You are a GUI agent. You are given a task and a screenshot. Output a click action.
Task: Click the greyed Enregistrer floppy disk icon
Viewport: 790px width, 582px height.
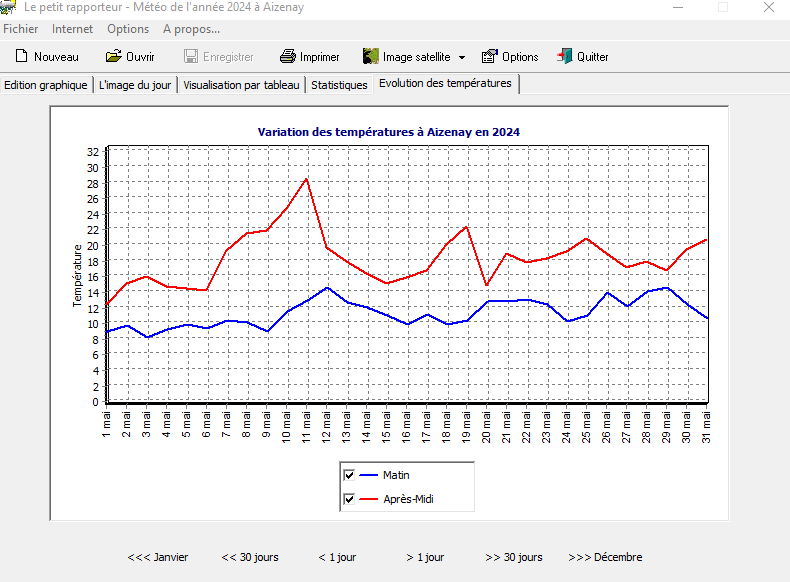click(191, 57)
